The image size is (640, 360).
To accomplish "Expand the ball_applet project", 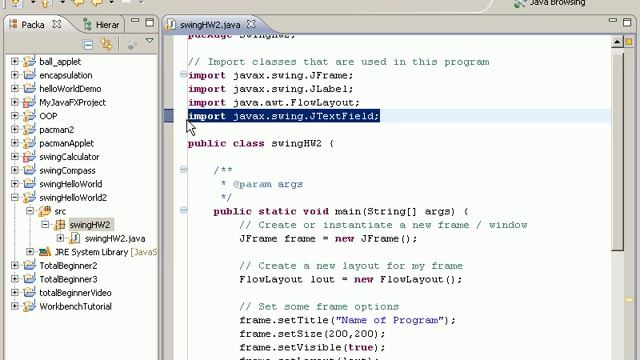I will 15,62.
